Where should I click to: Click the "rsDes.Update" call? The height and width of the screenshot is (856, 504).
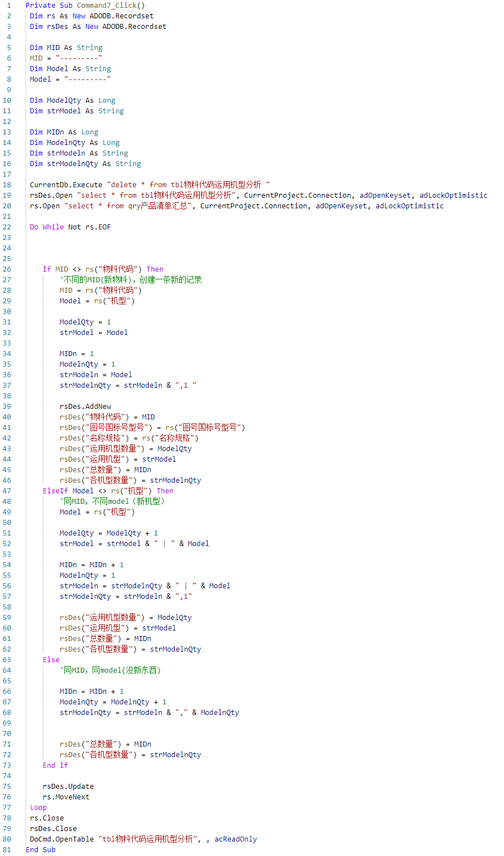68,787
